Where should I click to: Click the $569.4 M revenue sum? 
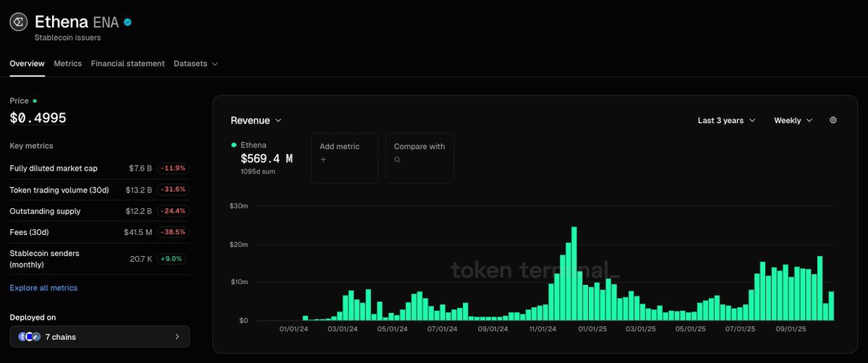pyautogui.click(x=267, y=158)
